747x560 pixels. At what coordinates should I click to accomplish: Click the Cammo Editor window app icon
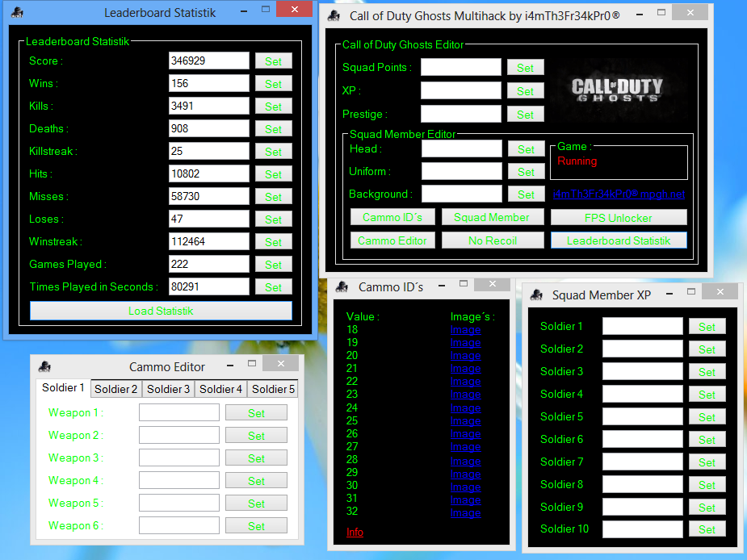[44, 366]
